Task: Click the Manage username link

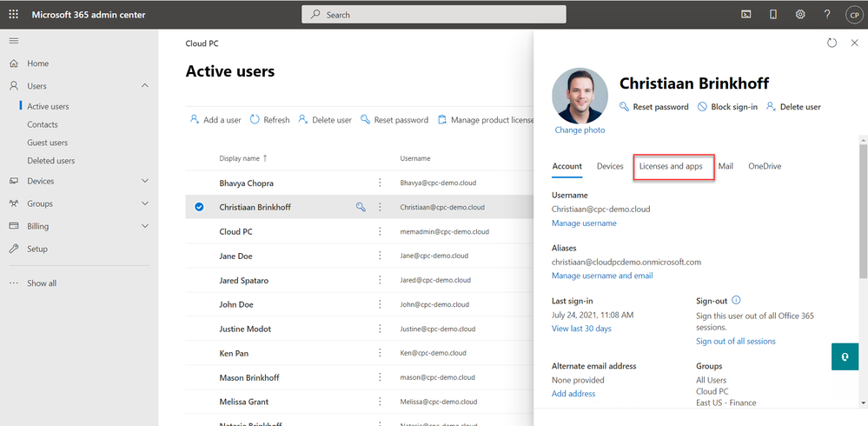Action: 584,223
